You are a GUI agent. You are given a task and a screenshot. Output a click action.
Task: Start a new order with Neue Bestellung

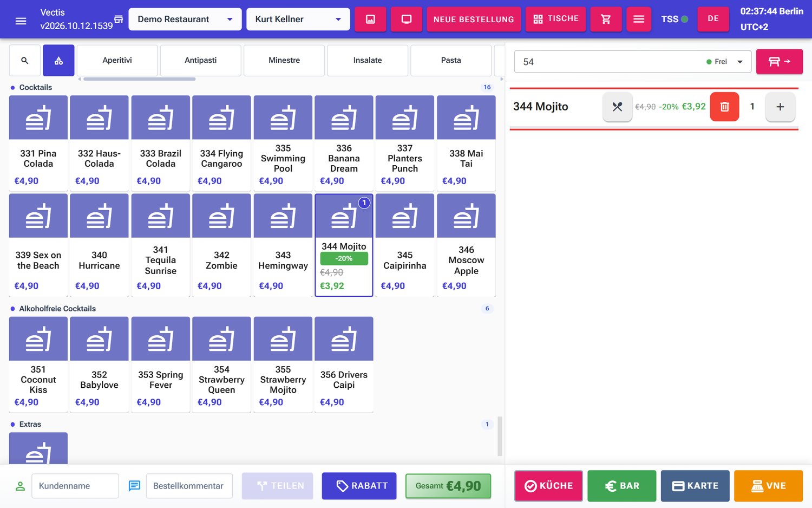pyautogui.click(x=474, y=19)
